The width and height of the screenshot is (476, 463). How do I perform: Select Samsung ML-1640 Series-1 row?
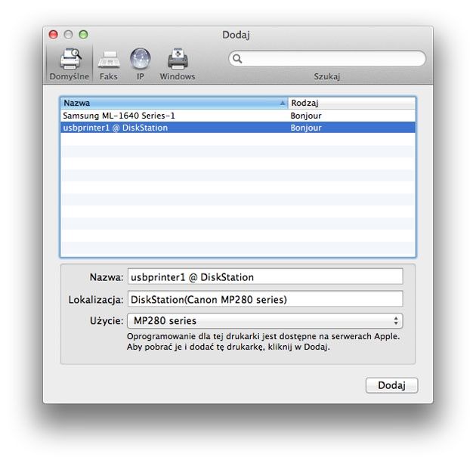coord(238,116)
